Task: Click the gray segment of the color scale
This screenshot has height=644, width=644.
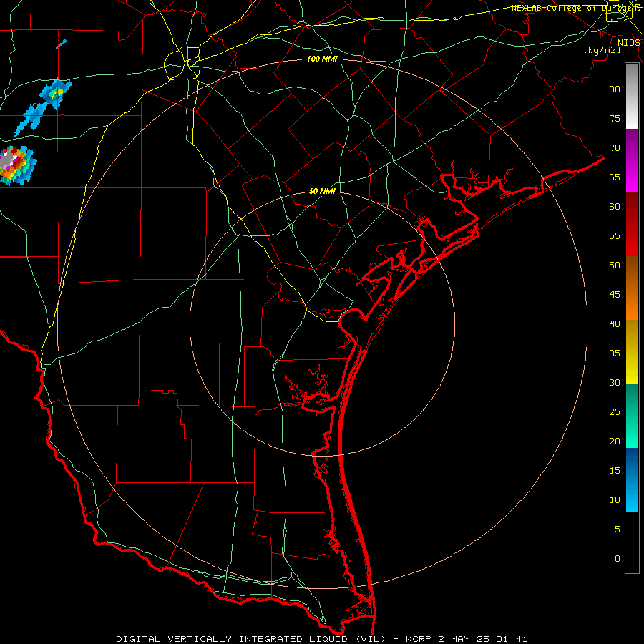Action: 632,96
